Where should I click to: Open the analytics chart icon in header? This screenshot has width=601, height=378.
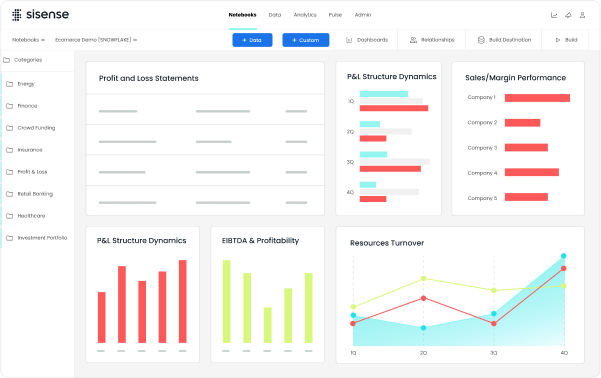pyautogui.click(x=554, y=15)
